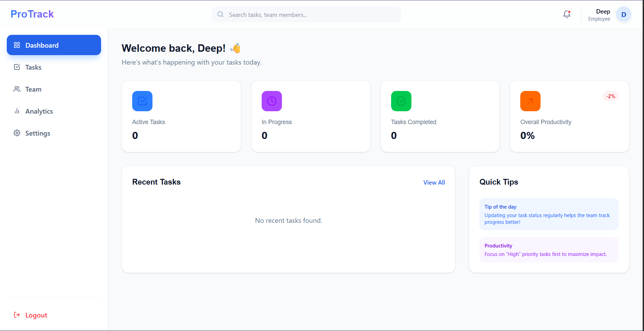Click the search magnifier icon
Viewport: 644px width, 331px height.
point(220,15)
